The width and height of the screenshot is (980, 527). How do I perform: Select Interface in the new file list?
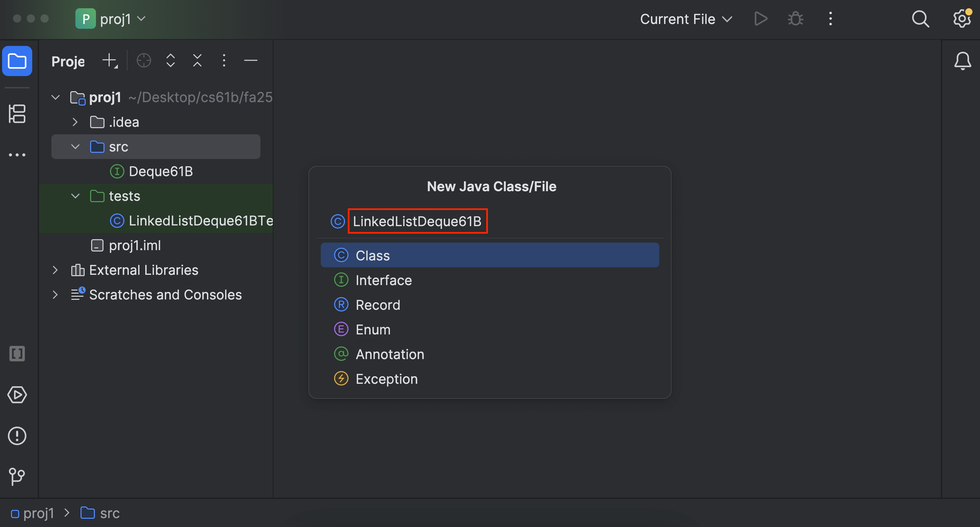[x=383, y=280]
